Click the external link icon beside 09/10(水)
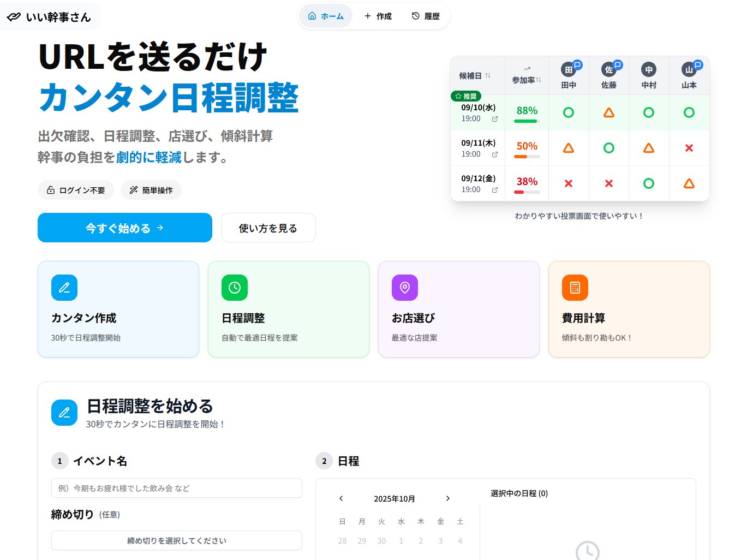Image resolution: width=753 pixels, height=560 pixels. tap(494, 119)
